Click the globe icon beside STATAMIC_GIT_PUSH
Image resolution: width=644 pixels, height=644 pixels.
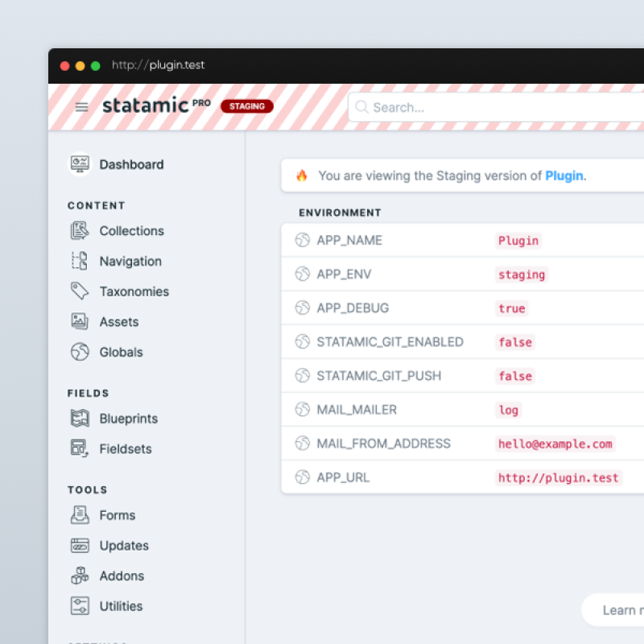coord(303,375)
